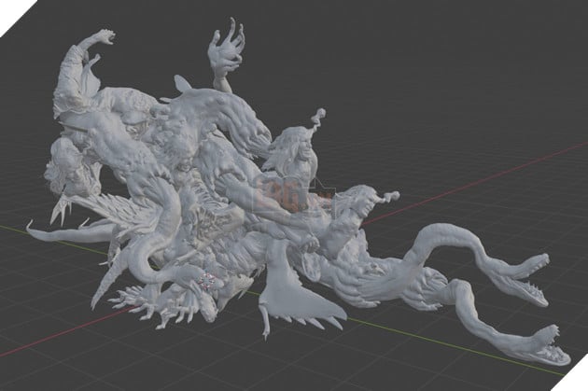The height and width of the screenshot is (391, 588).
Task: Click the red axis line at upper right
Action: point(523,161)
